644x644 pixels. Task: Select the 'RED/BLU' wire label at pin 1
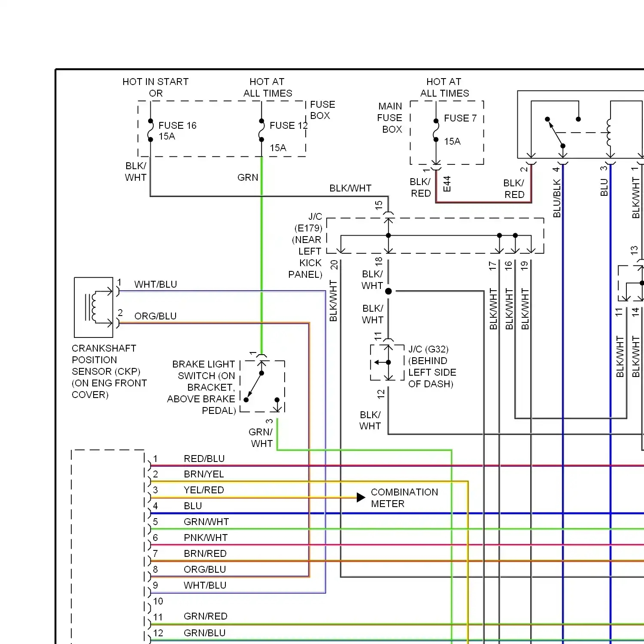(x=204, y=459)
